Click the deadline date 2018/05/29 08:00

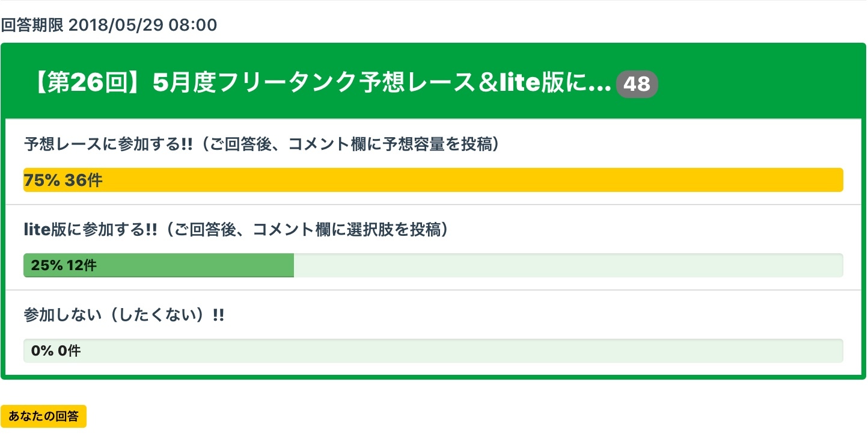pos(143,25)
